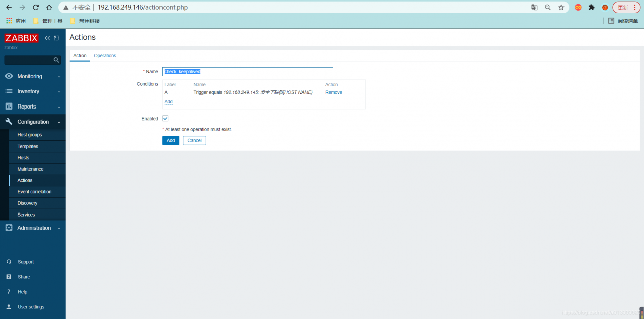Click the Name field with check_keepalived
The image size is (644, 319).
(248, 72)
